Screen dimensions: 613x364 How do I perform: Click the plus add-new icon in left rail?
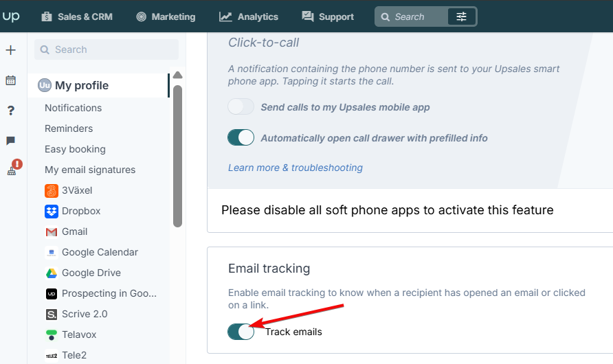(x=11, y=50)
